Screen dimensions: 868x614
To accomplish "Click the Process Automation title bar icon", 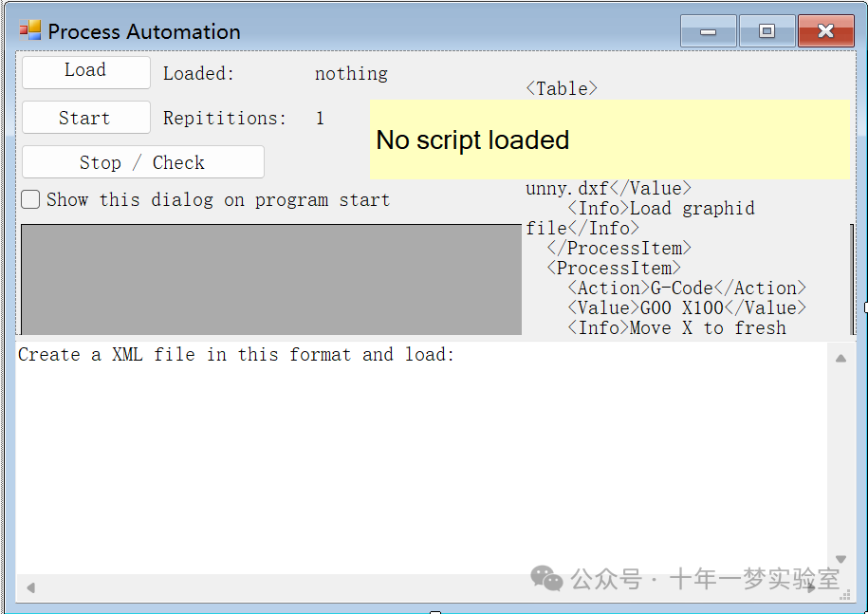I will 30,30.
